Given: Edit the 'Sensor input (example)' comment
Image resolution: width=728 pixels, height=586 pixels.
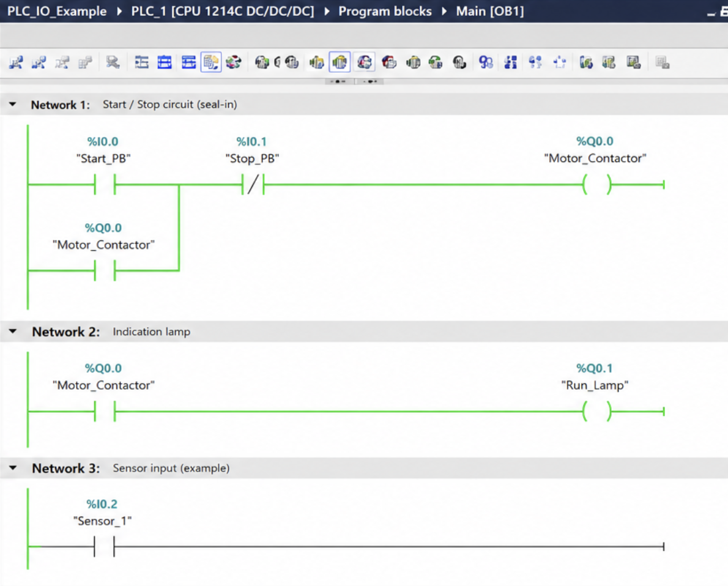Looking at the screenshot, I should point(171,468).
